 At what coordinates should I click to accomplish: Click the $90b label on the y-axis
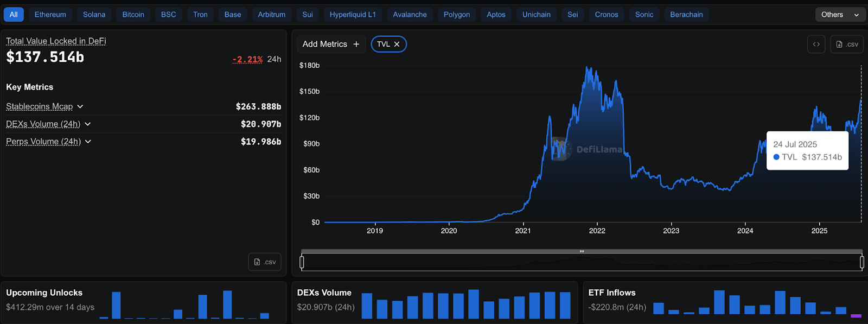pos(311,144)
